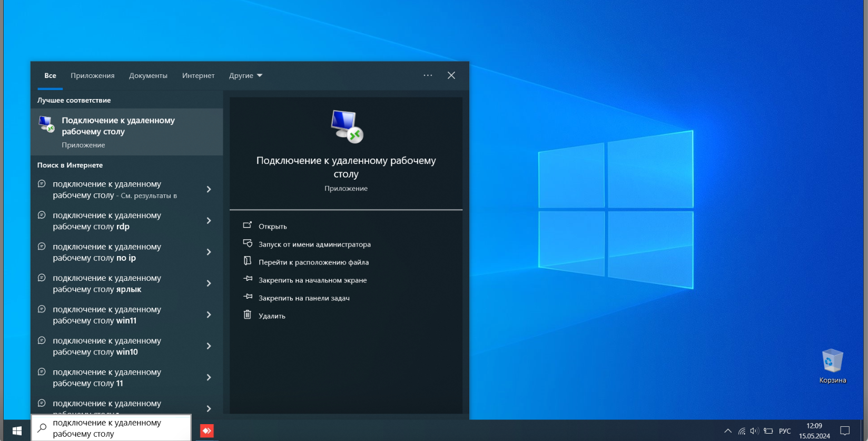Viewport: 868px width, 441px height.
Task: Open the best match Remote Desktop result
Action: pos(127,132)
